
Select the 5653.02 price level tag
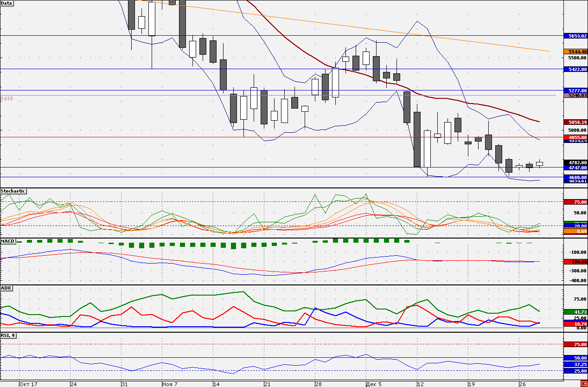point(575,36)
